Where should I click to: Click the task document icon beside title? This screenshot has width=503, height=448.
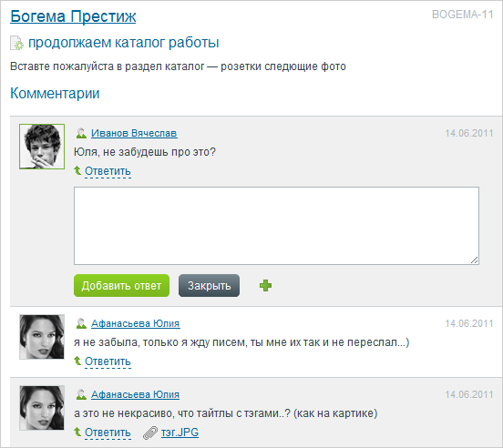pyautogui.click(x=16, y=43)
